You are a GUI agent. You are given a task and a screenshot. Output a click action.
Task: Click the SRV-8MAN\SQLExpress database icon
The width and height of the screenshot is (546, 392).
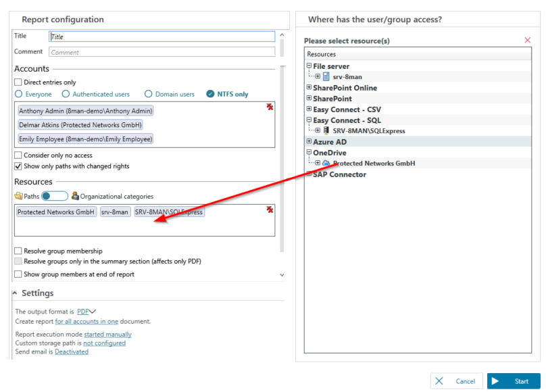point(326,131)
